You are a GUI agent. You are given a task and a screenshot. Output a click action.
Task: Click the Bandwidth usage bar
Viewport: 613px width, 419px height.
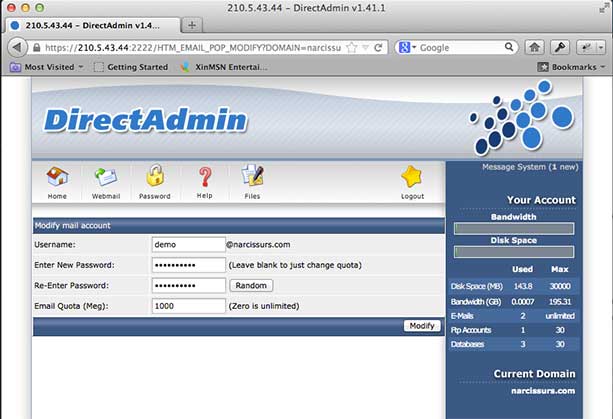pos(514,229)
